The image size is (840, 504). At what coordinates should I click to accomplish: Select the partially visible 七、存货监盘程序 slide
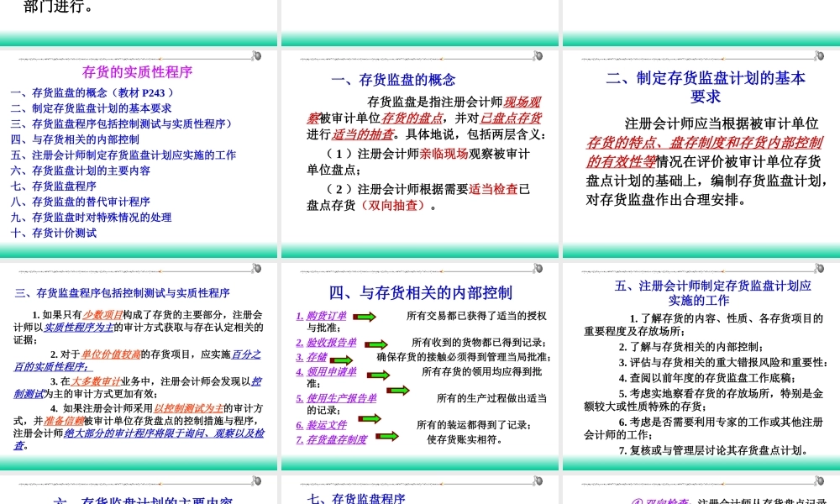click(419, 490)
